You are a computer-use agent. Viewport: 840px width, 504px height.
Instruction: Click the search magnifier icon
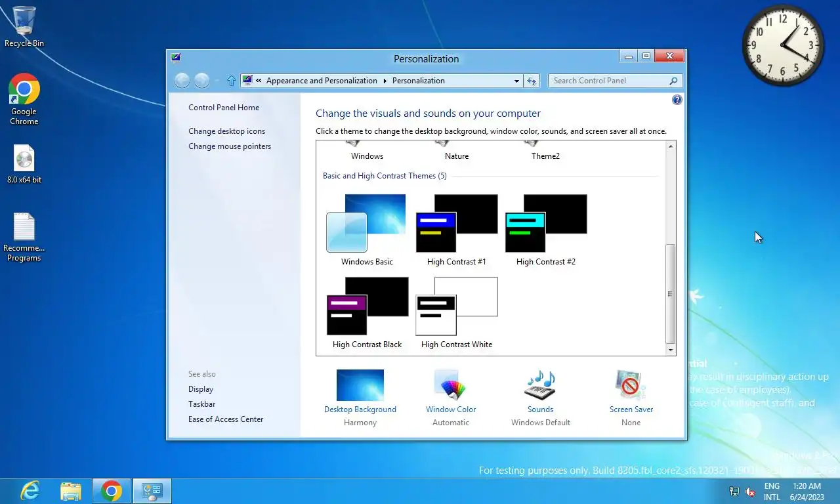(673, 81)
